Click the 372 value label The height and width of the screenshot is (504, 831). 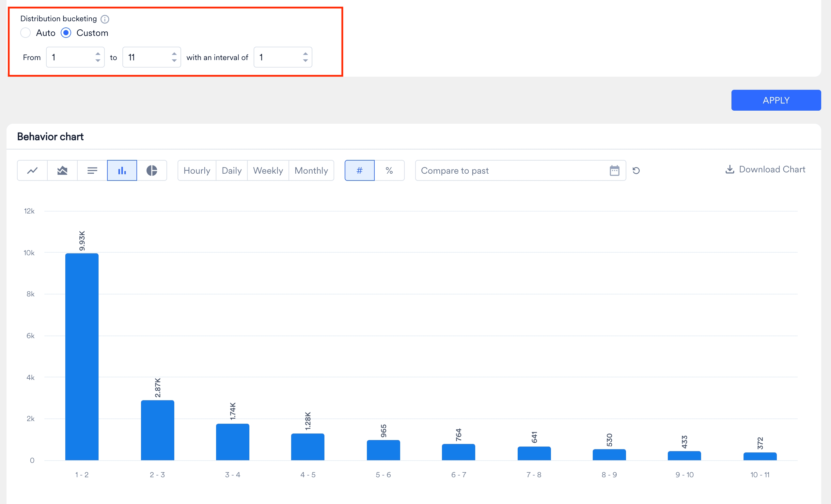(x=760, y=443)
